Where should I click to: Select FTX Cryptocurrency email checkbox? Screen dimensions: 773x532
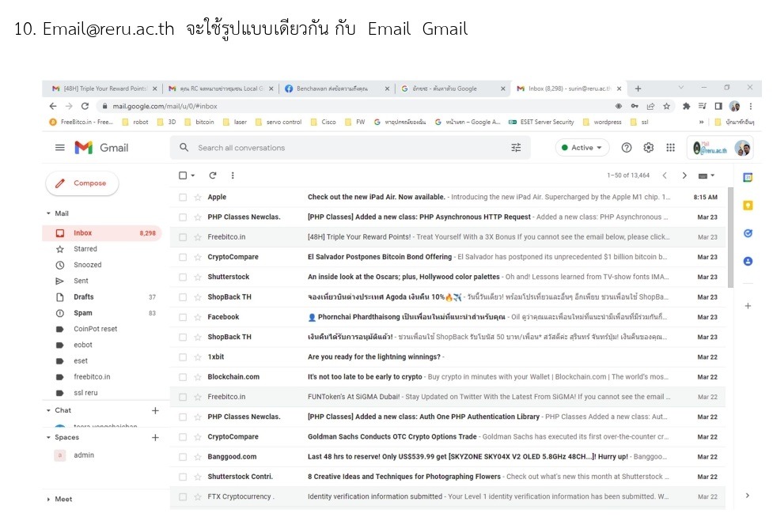tap(183, 496)
